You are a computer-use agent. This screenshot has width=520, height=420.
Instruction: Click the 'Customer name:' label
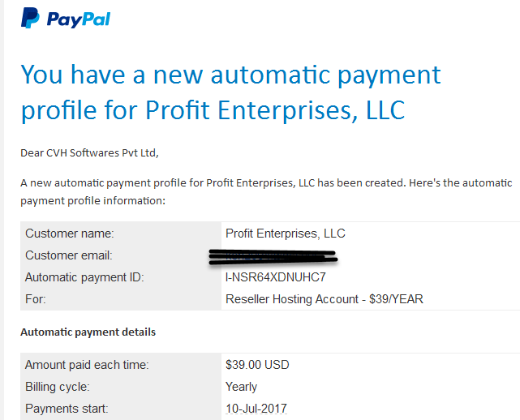[x=70, y=234]
